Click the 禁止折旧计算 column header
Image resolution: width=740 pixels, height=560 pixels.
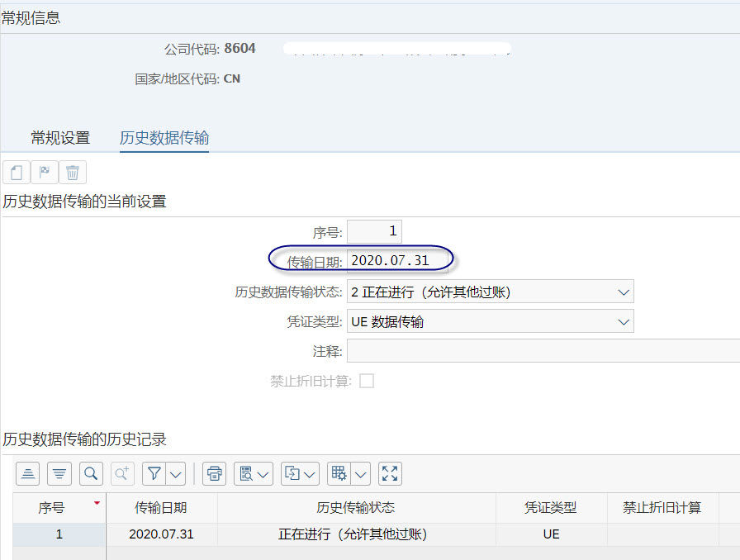click(x=662, y=508)
